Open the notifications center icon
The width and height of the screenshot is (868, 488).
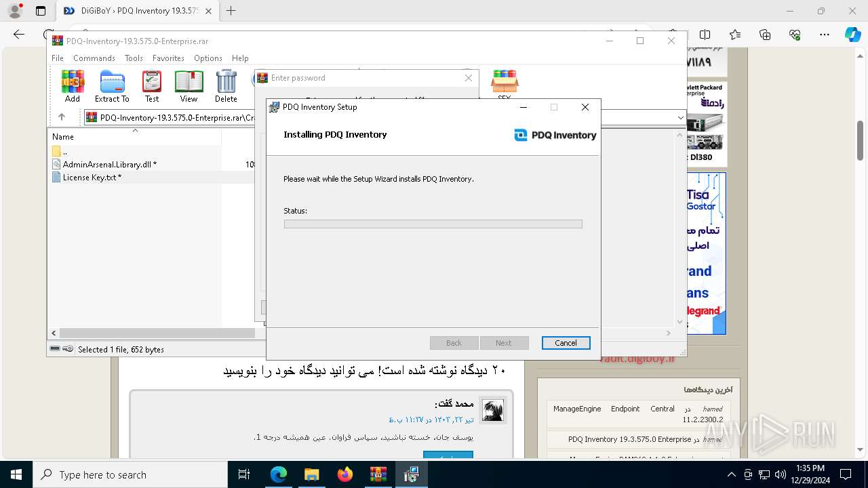(846, 475)
